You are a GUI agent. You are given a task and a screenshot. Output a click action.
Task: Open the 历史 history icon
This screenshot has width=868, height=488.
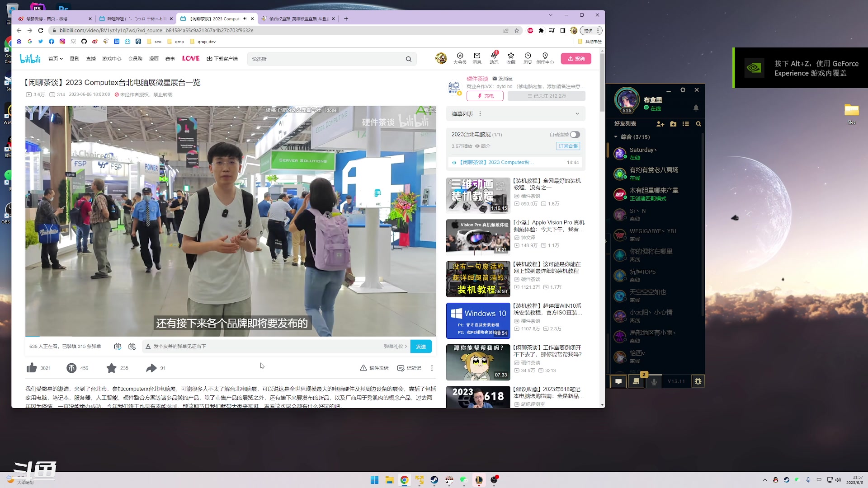coord(528,58)
